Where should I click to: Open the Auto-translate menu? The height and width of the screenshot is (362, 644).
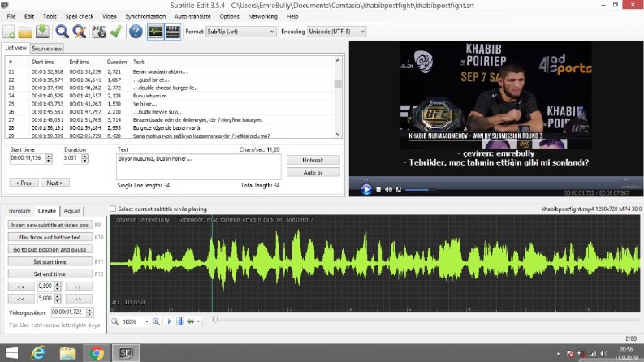pos(192,16)
